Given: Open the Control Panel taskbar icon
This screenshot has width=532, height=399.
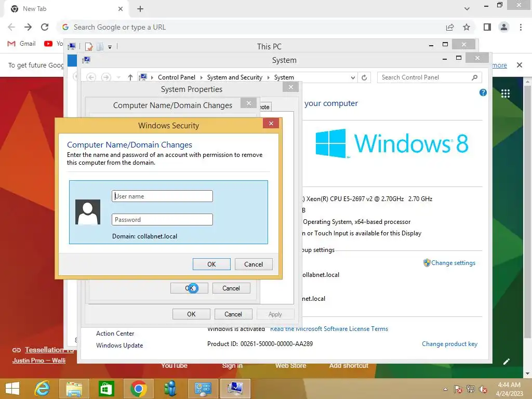Looking at the screenshot, I should [x=203, y=389].
